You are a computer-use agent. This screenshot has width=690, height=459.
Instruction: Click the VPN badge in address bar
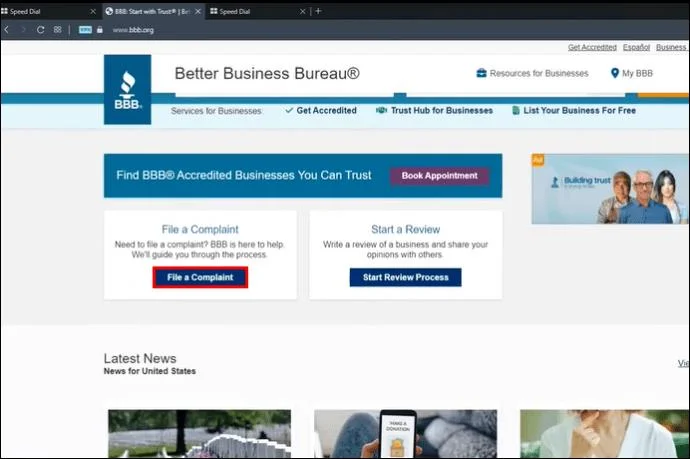tap(85, 29)
